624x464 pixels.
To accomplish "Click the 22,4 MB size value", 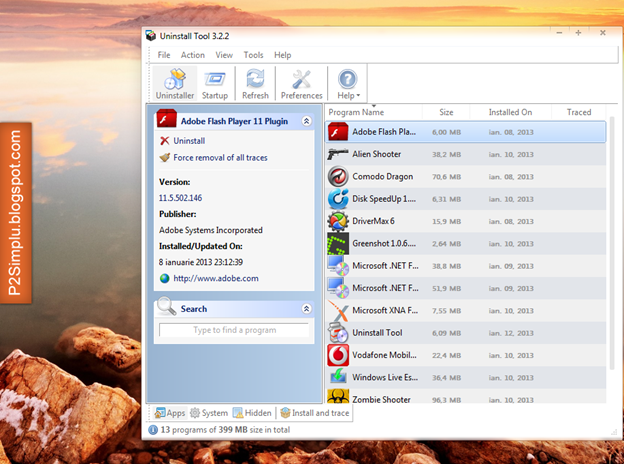I will point(447,355).
